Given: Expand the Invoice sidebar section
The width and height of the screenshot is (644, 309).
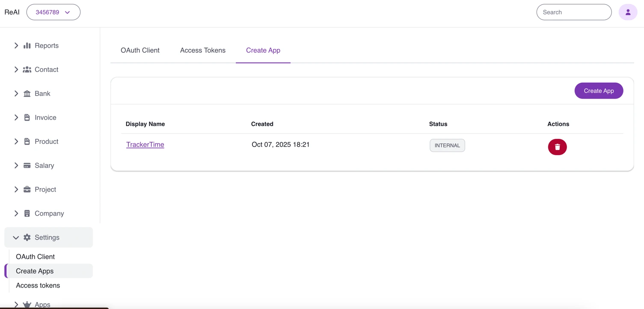Looking at the screenshot, I should tap(16, 117).
